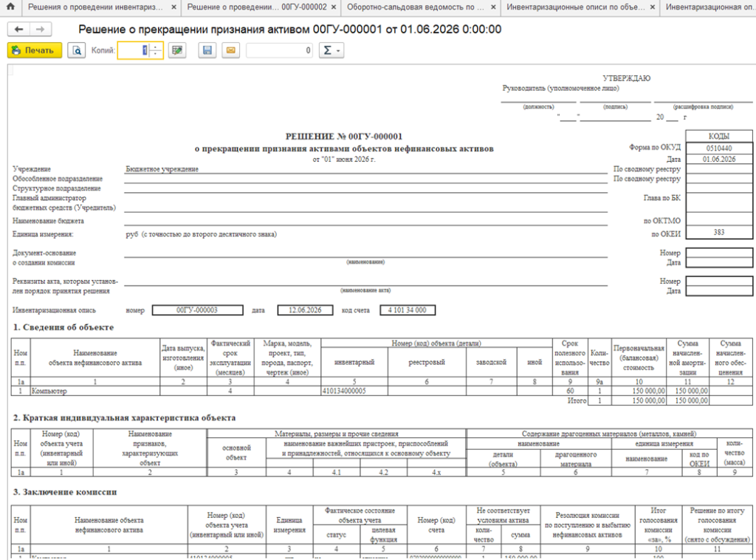Click the Печать button
The image size is (756, 560).
(x=35, y=50)
